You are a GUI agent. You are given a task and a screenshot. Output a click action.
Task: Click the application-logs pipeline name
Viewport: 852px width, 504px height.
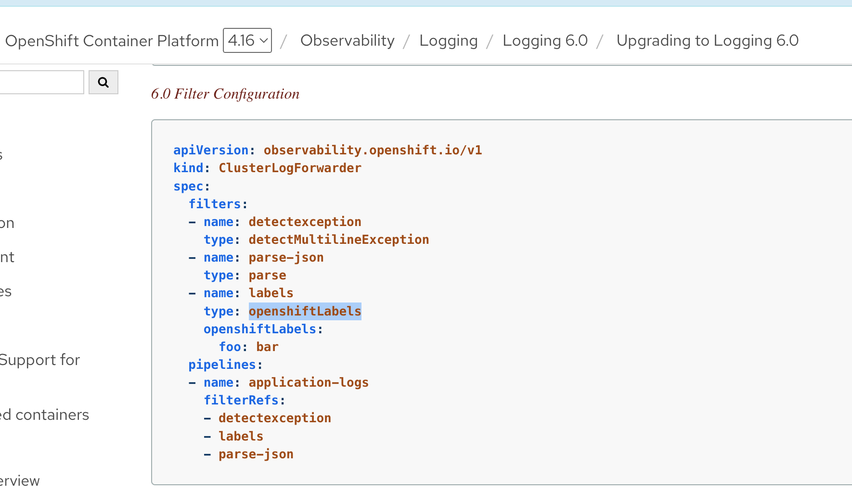pos(308,382)
